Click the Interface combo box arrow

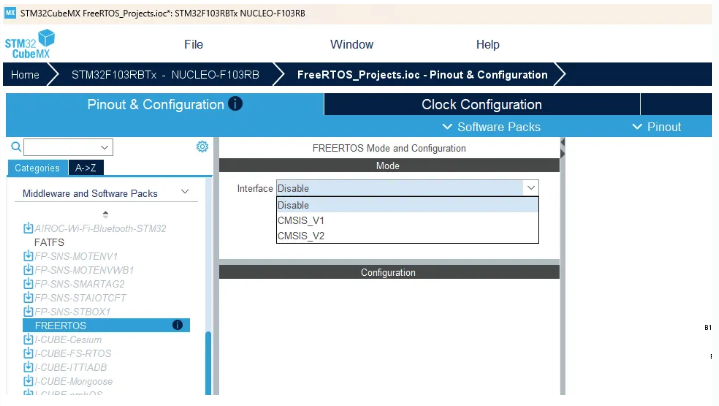pyautogui.click(x=531, y=188)
